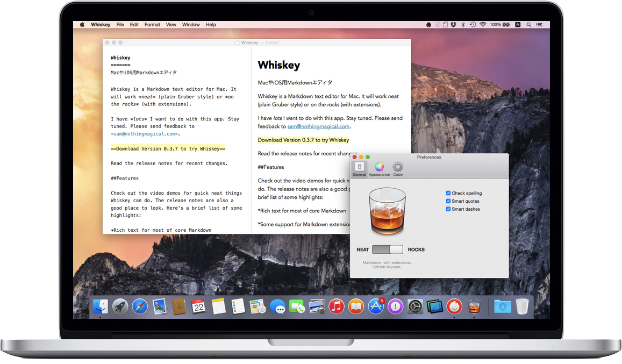Click the ##Features line in the editor
The width and height of the screenshot is (622, 364).
(125, 179)
